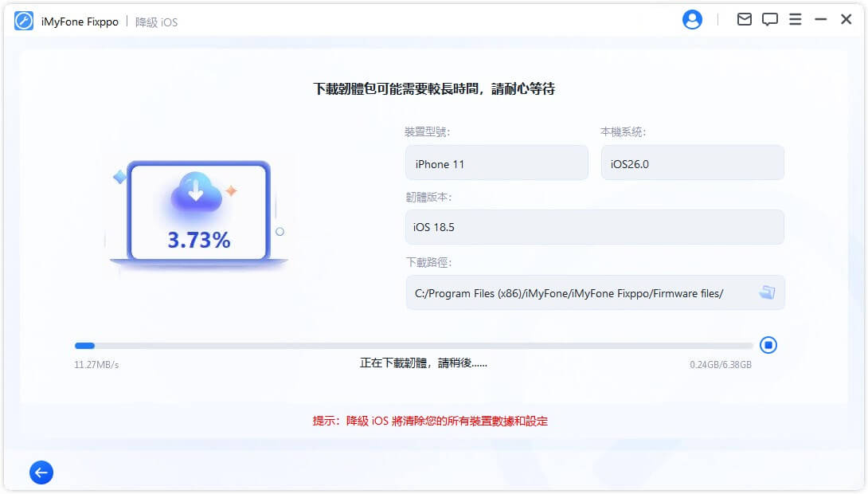Open the feedback chat bubble icon
The height and width of the screenshot is (494, 868).
tap(769, 19)
